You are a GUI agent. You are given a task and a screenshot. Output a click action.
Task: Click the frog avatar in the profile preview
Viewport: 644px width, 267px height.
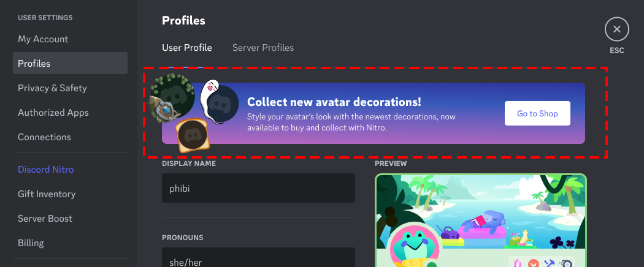point(413,247)
